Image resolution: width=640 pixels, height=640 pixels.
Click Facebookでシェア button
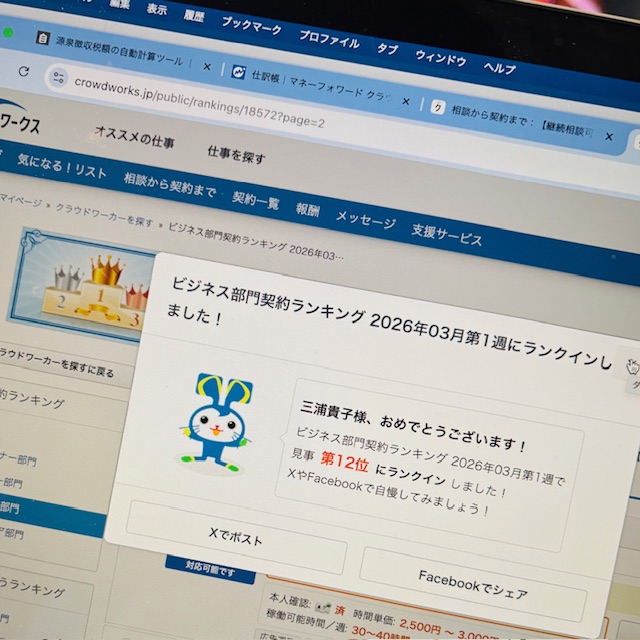click(x=473, y=584)
